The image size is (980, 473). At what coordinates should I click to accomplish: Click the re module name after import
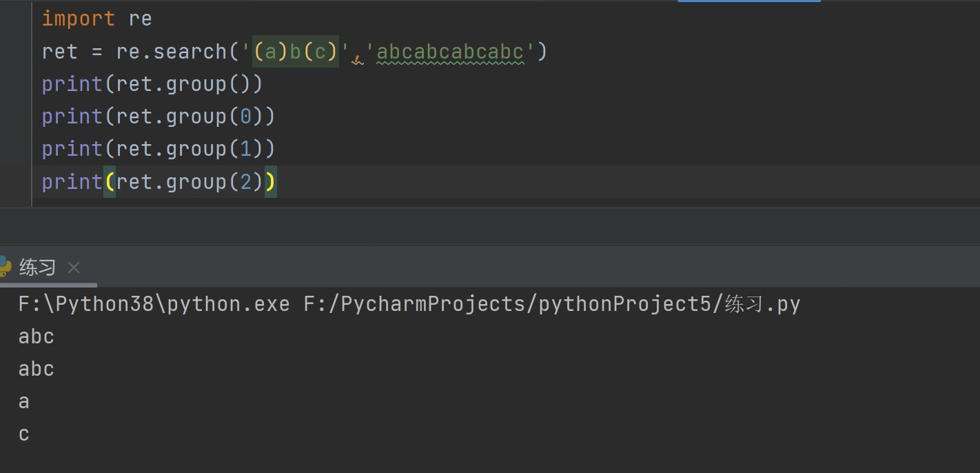pos(141,19)
